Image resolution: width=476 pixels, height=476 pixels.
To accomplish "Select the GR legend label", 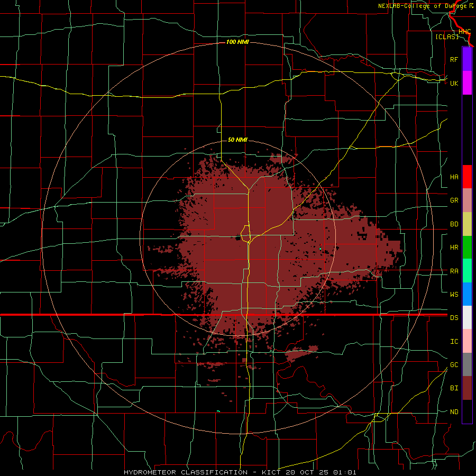I will (454, 200).
